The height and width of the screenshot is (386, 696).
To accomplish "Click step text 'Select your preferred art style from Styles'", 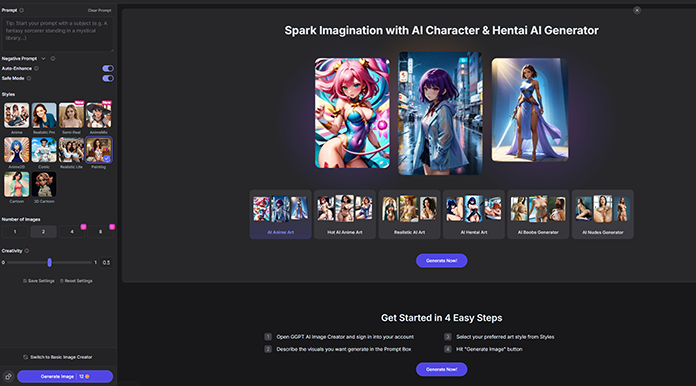I will click(505, 337).
